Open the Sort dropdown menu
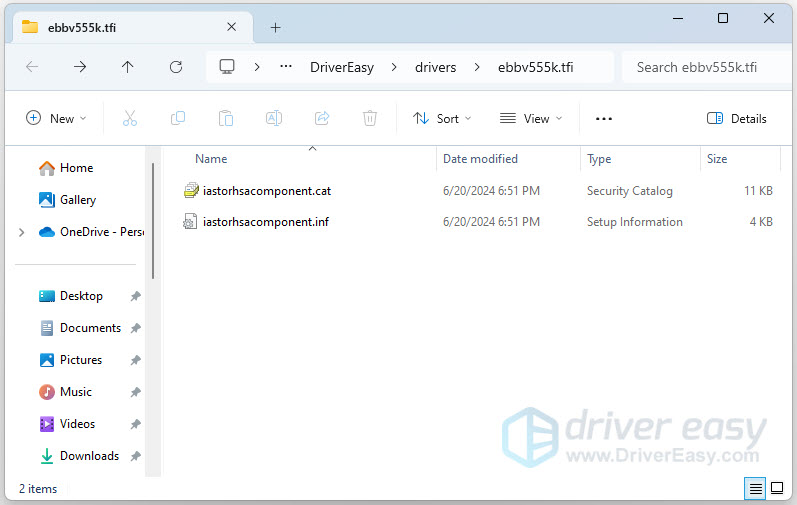The image size is (797, 505). pyautogui.click(x=442, y=118)
